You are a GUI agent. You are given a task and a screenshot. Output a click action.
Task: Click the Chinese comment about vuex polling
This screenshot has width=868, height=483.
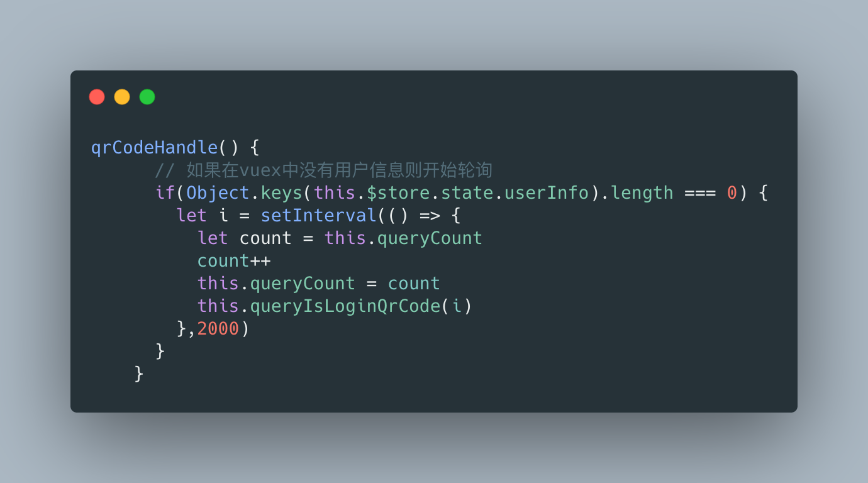click(x=323, y=170)
